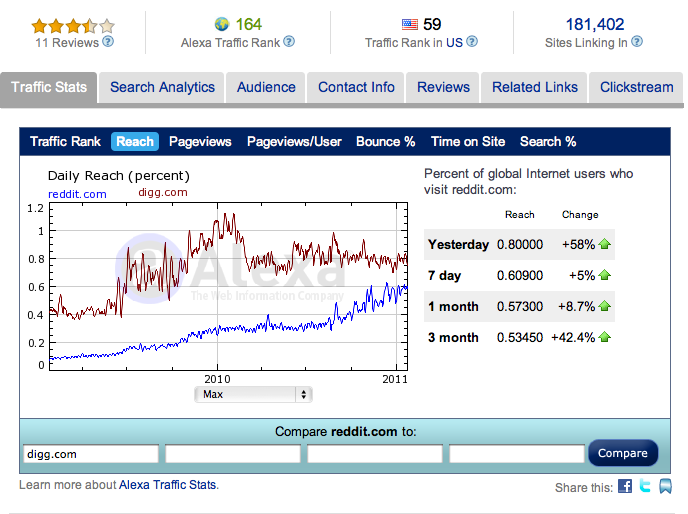This screenshot has width=688, height=514.
Task: Click the 1 month reach value 0.57300
Action: (520, 306)
